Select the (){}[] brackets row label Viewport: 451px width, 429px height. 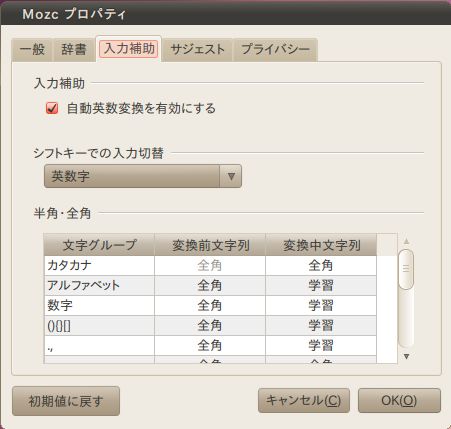coord(99,326)
